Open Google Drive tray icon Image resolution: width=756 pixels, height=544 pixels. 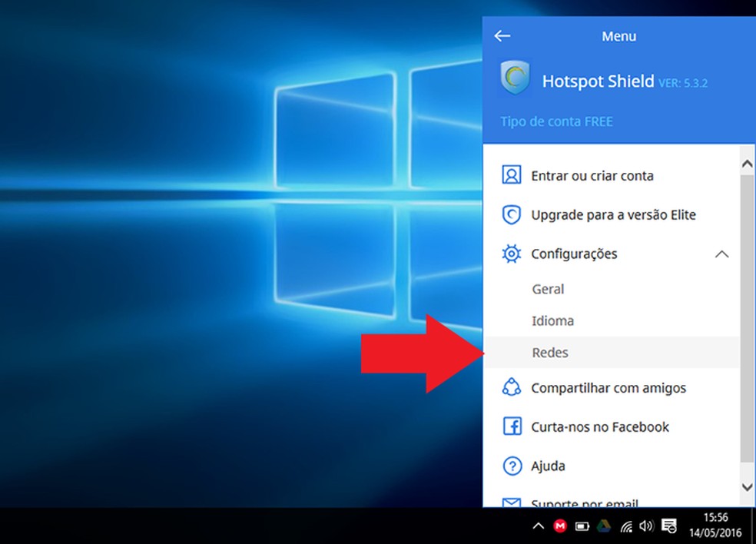(605, 526)
